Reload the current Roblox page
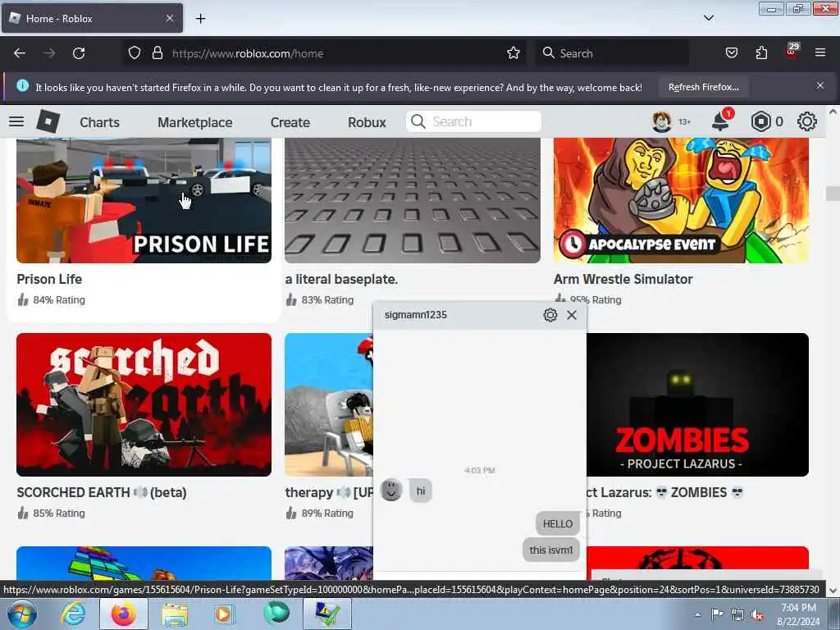 (x=79, y=53)
